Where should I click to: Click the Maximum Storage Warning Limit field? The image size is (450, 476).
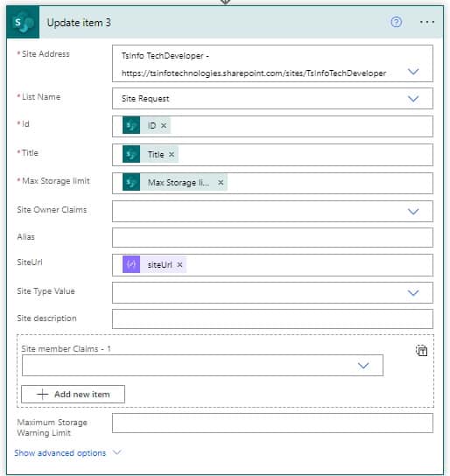tap(272, 423)
